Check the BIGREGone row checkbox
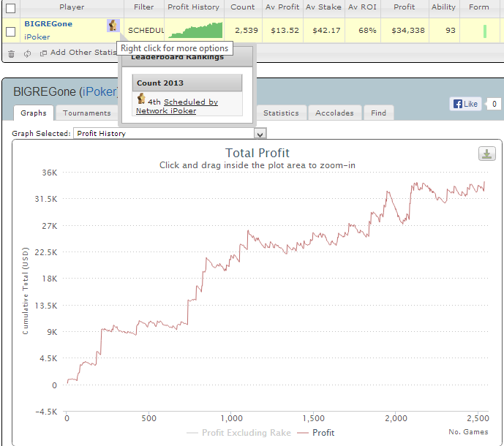The image size is (504, 446). pyautogui.click(x=11, y=31)
